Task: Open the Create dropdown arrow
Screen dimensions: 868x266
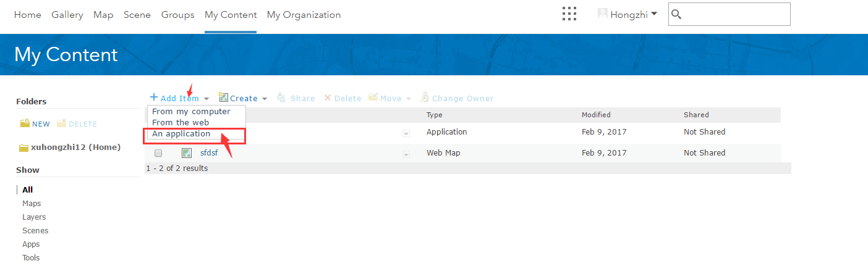Action: pos(265,99)
